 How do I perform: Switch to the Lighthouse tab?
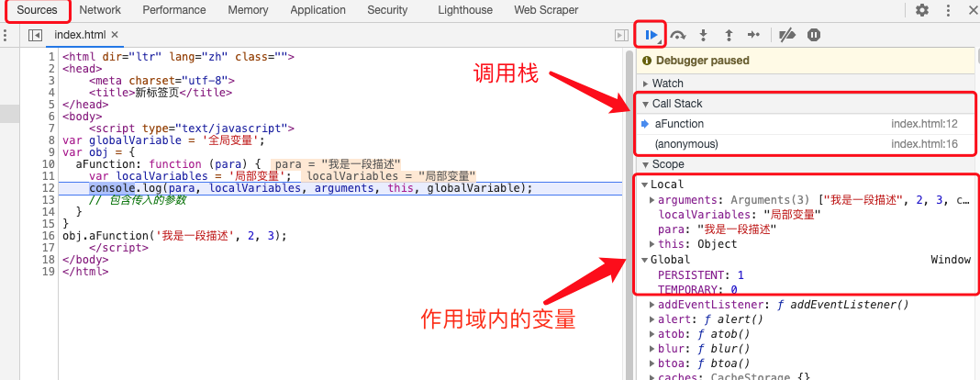pyautogui.click(x=465, y=10)
